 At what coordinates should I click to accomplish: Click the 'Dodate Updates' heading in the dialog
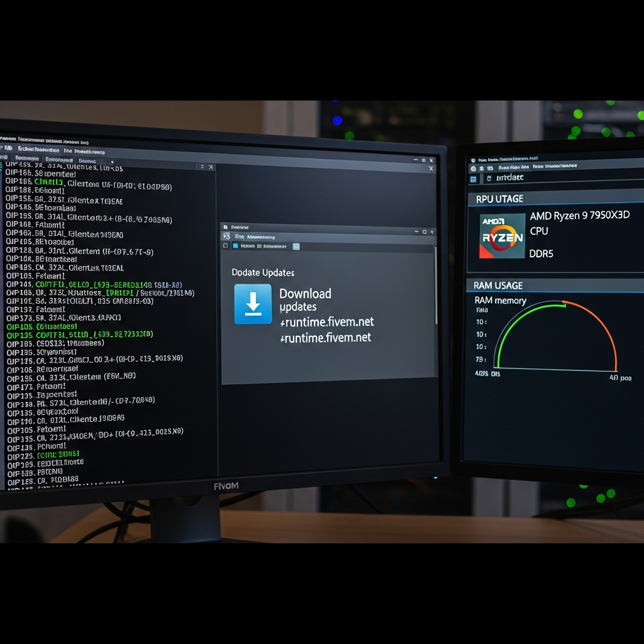(263, 272)
